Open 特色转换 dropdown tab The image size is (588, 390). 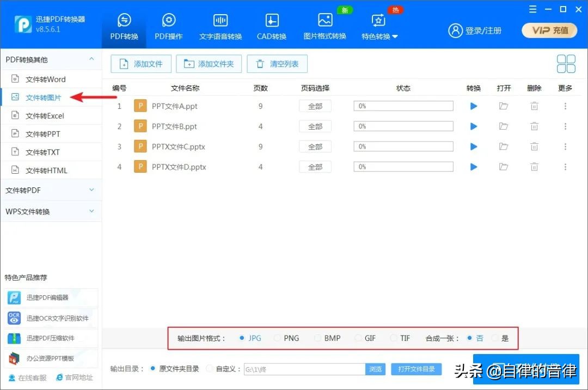379,27
